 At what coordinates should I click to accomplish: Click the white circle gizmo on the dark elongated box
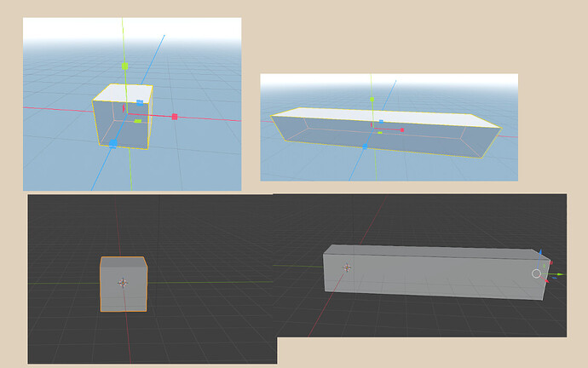536,273
